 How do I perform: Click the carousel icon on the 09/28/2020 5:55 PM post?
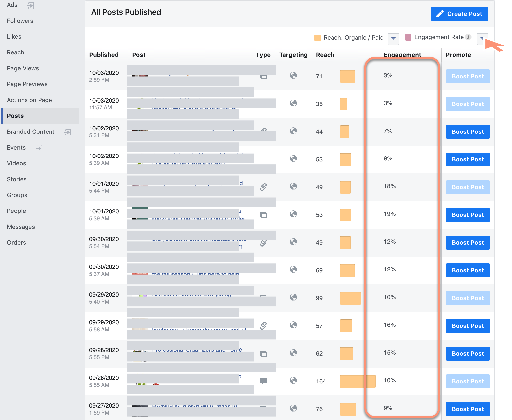(x=263, y=354)
